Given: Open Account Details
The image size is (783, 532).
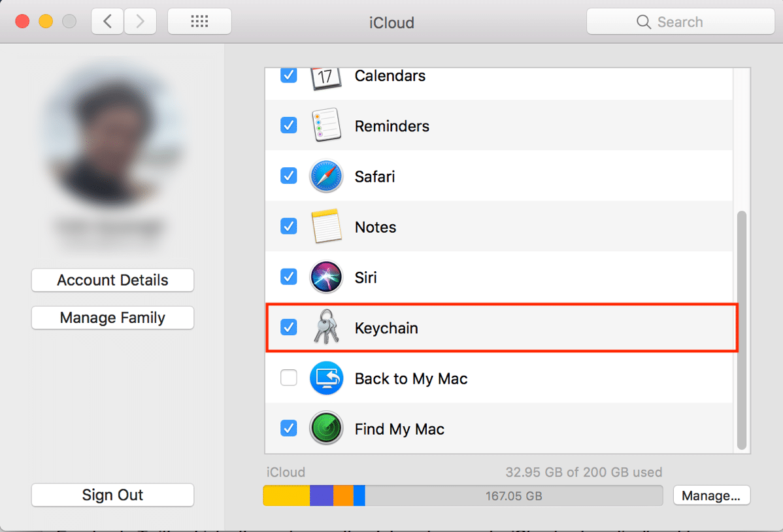Looking at the screenshot, I should pyautogui.click(x=112, y=280).
